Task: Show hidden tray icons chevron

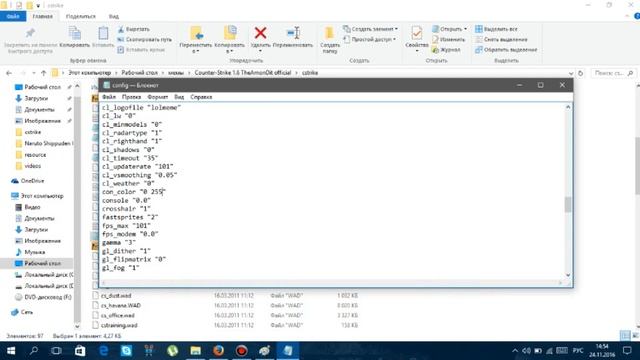Action: point(515,351)
